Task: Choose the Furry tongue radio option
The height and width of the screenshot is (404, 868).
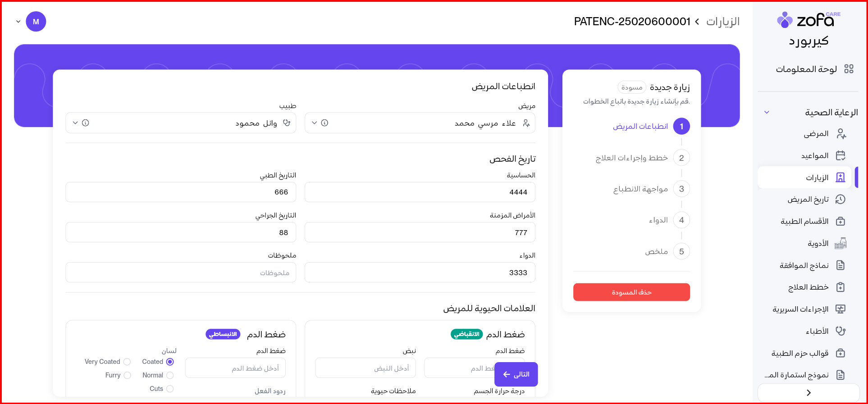Action: (x=127, y=375)
